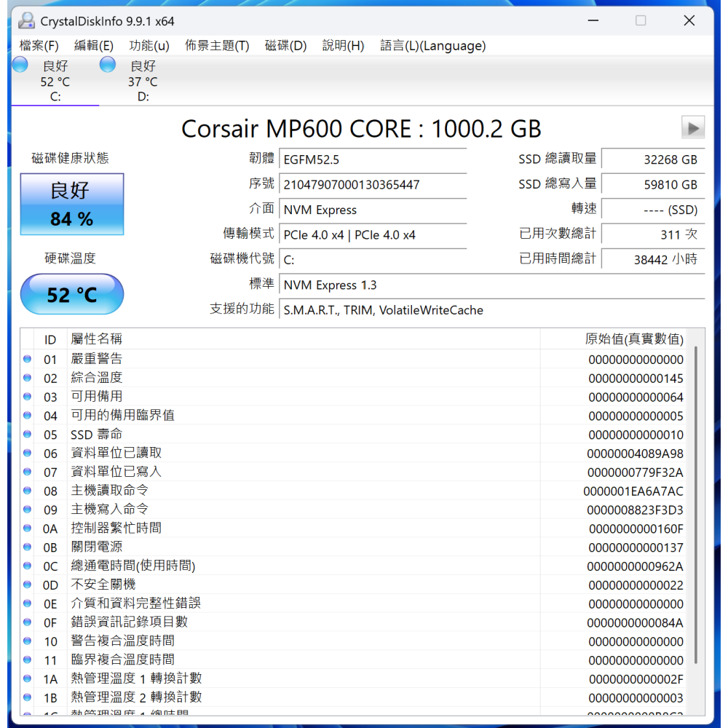
Task: Click raw value 0000004089A98
Action: [635, 454]
